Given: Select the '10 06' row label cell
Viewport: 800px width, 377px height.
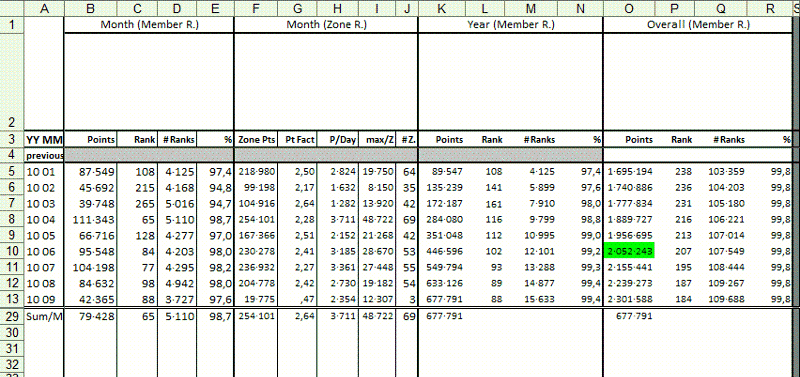Looking at the screenshot, I should point(44,251).
